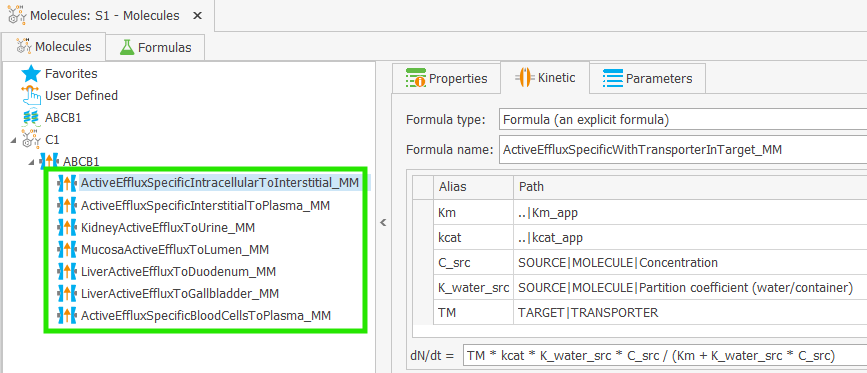867x373 pixels.
Task: Click the Properties tab icon
Action: click(x=415, y=78)
